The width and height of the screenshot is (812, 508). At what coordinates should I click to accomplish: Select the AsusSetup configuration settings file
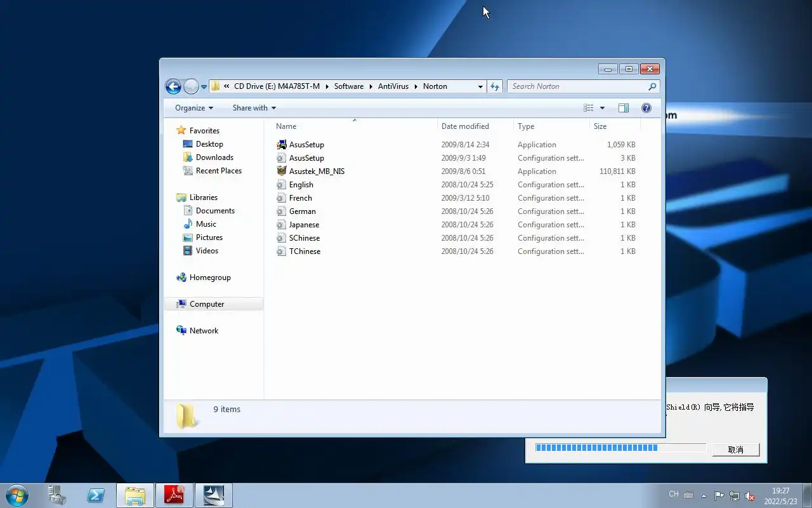coord(306,158)
